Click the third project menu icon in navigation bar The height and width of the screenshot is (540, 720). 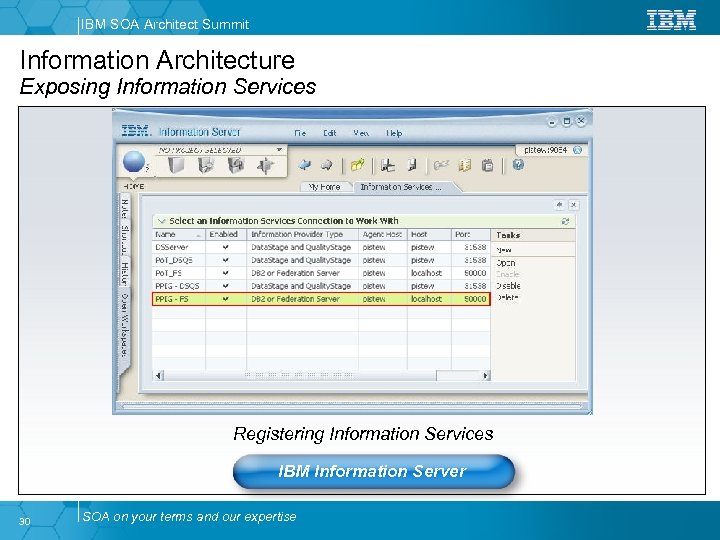point(236,165)
